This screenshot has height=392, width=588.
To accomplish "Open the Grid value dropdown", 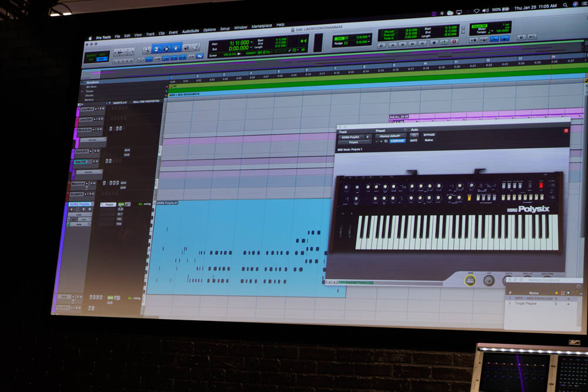I will [369, 36].
